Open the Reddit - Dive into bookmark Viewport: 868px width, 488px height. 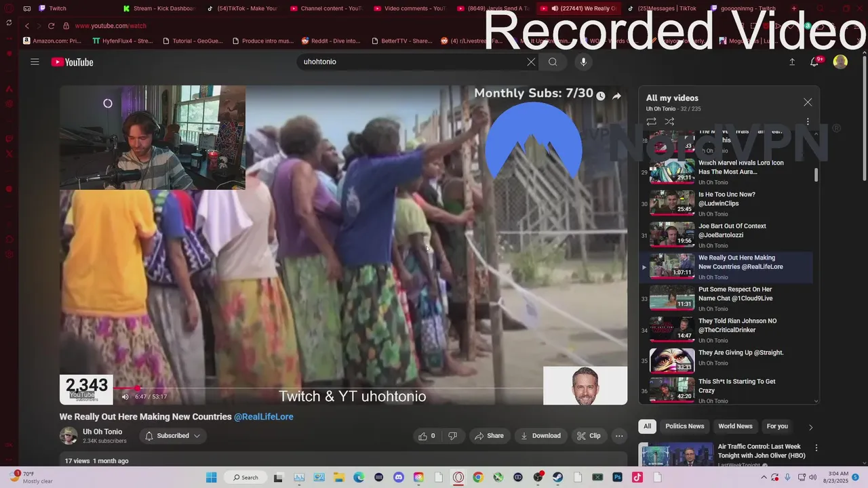[x=331, y=41]
